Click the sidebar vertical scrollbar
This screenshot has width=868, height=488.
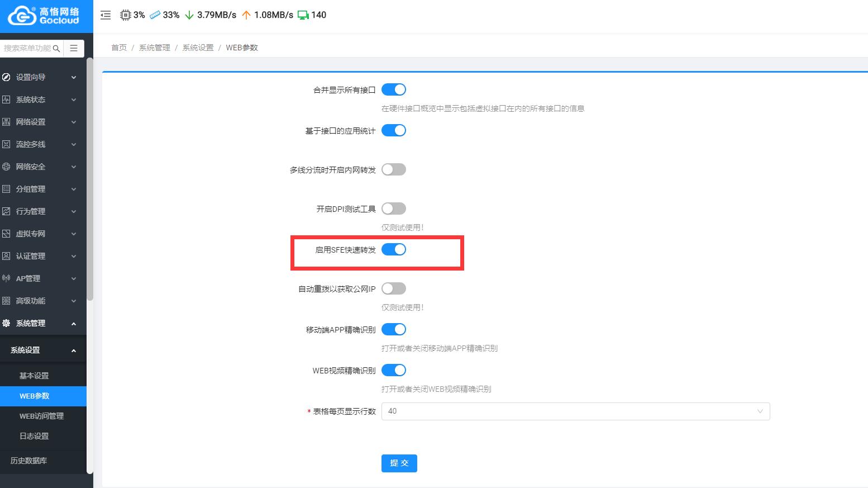(x=90, y=179)
